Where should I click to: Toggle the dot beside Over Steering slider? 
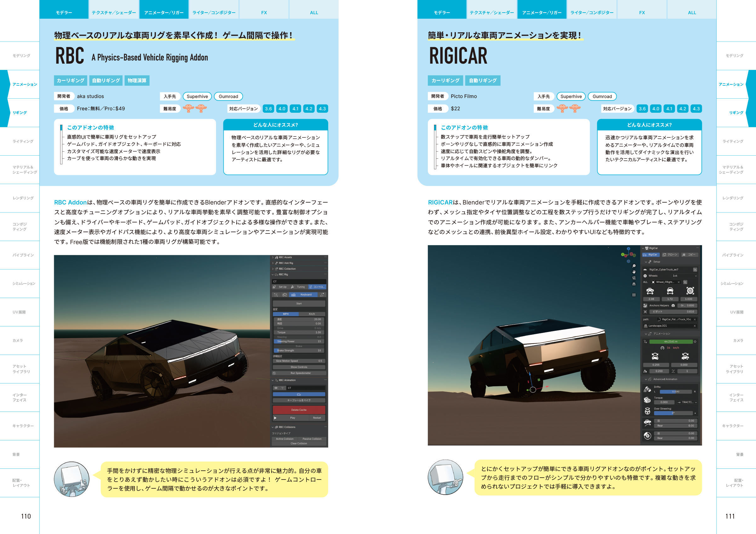click(695, 413)
